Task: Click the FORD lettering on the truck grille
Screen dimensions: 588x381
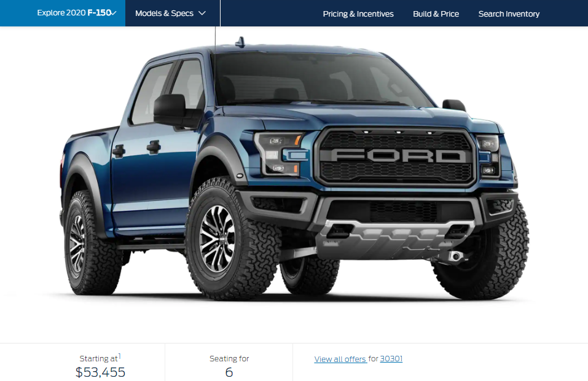Action: point(398,155)
